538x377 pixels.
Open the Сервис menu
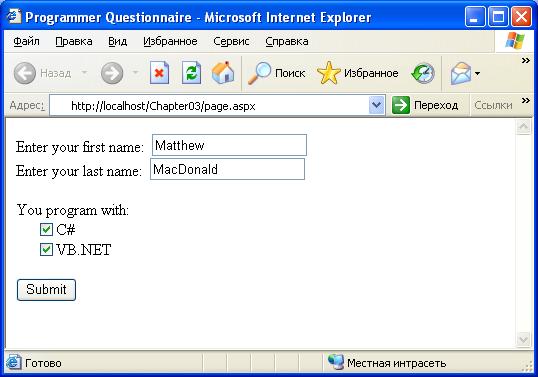click(231, 42)
